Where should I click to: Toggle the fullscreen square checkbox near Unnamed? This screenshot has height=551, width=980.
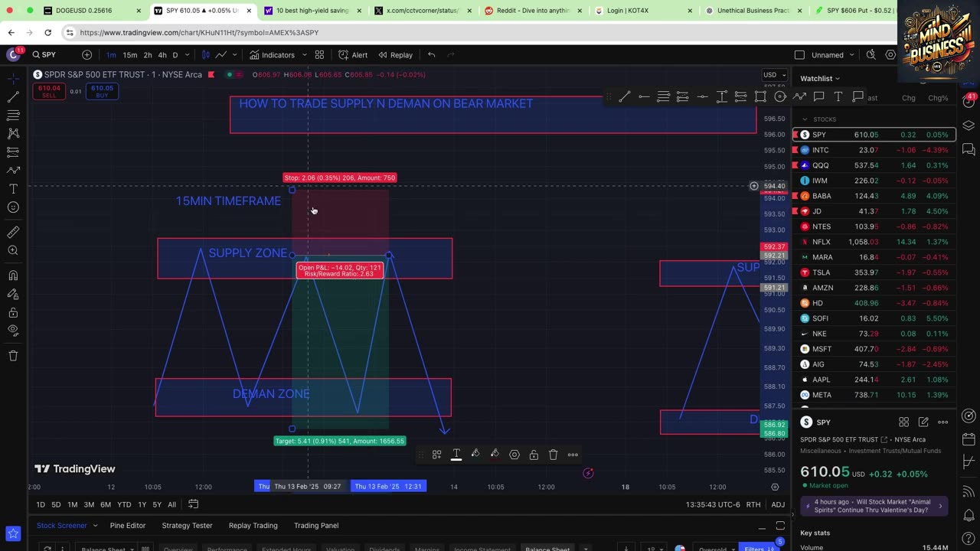pyautogui.click(x=799, y=55)
